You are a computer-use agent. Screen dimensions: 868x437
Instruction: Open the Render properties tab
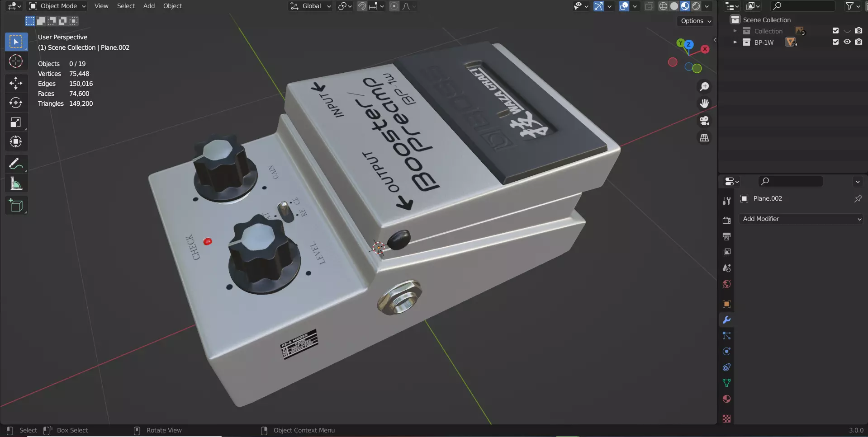coord(726,221)
